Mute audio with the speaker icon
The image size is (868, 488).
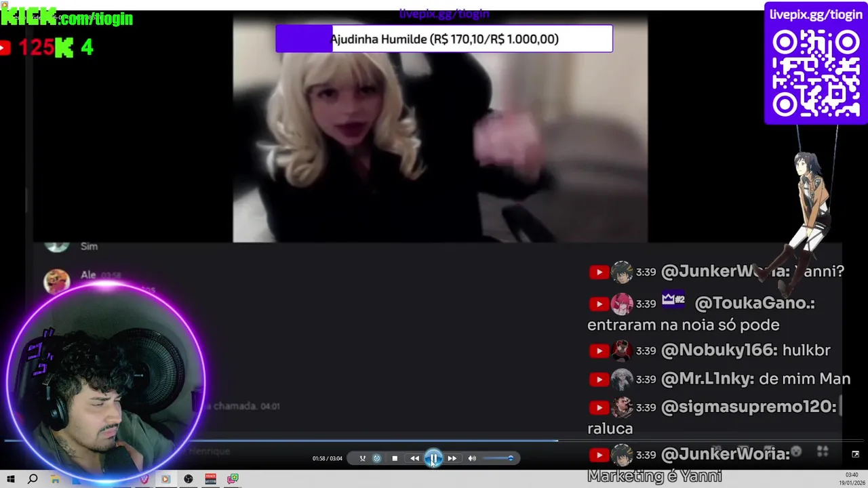click(x=472, y=459)
